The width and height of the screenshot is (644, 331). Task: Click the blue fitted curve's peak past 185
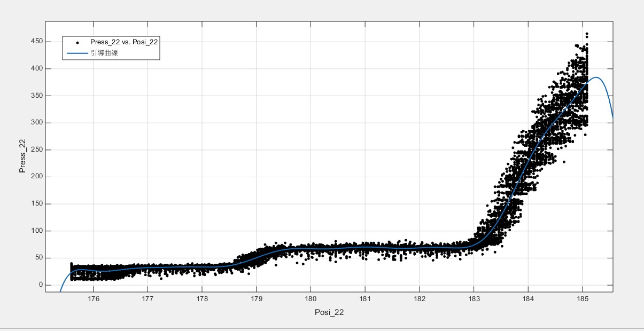[x=596, y=77]
